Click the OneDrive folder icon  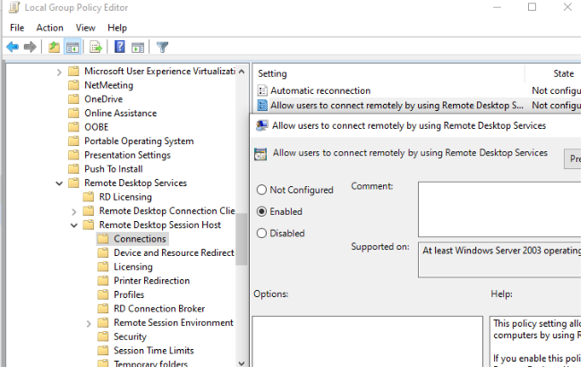tap(74, 99)
